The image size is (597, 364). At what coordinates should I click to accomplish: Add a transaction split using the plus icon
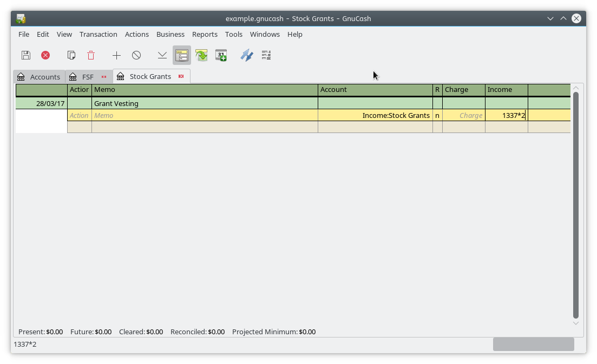116,55
